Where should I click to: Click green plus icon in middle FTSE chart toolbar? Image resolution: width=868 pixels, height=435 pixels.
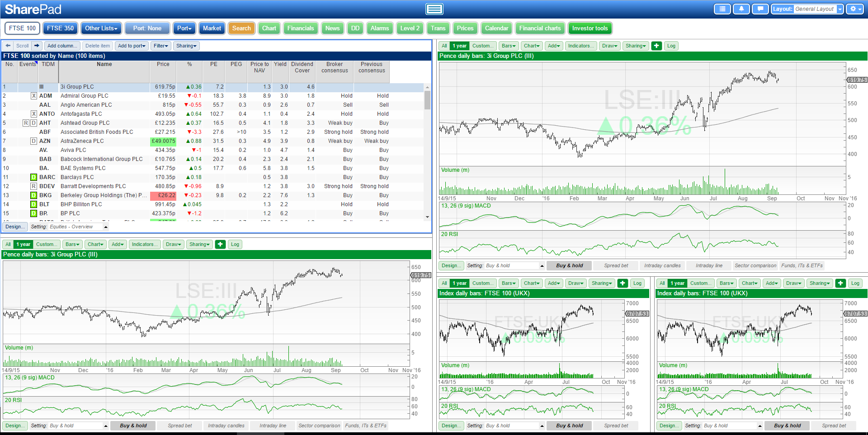point(623,283)
